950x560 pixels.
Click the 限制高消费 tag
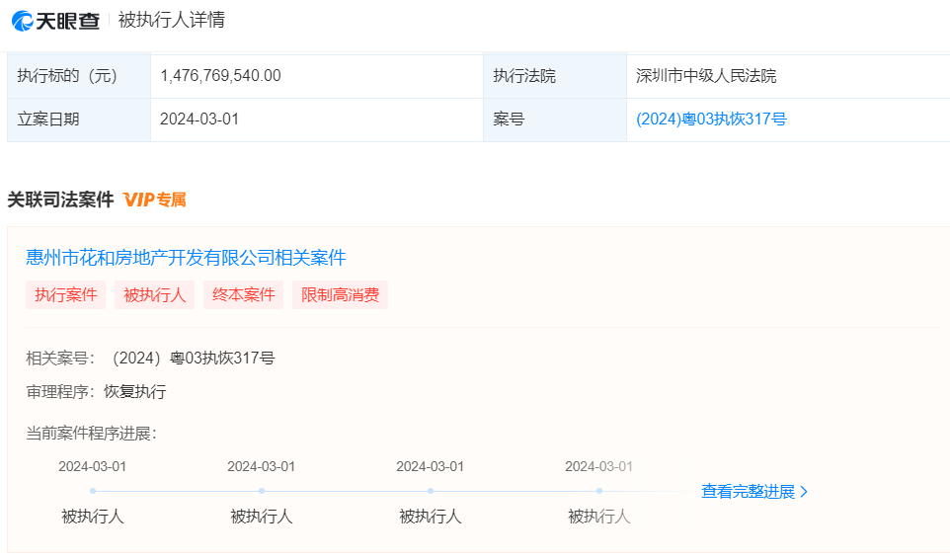coord(340,294)
